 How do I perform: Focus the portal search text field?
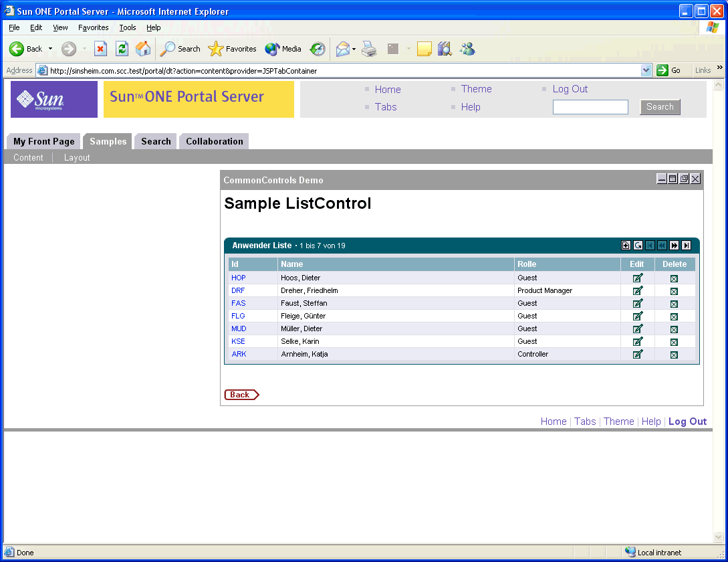pos(590,107)
